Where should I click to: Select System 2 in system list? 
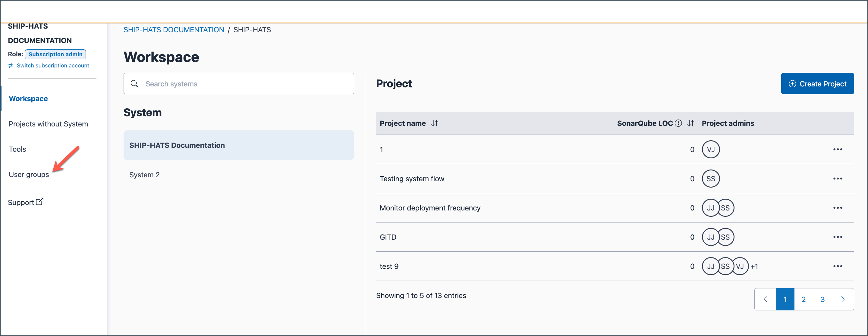[x=144, y=175]
